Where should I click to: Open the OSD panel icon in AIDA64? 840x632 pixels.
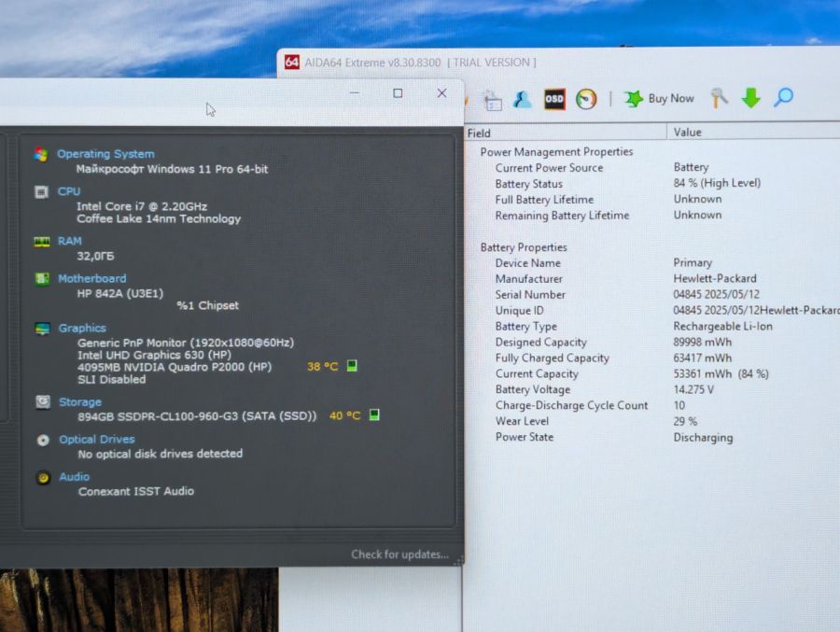click(x=554, y=99)
